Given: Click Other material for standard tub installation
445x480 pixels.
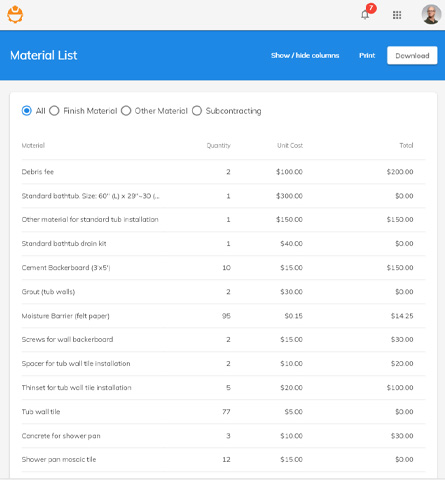Looking at the screenshot, I should click(90, 219).
